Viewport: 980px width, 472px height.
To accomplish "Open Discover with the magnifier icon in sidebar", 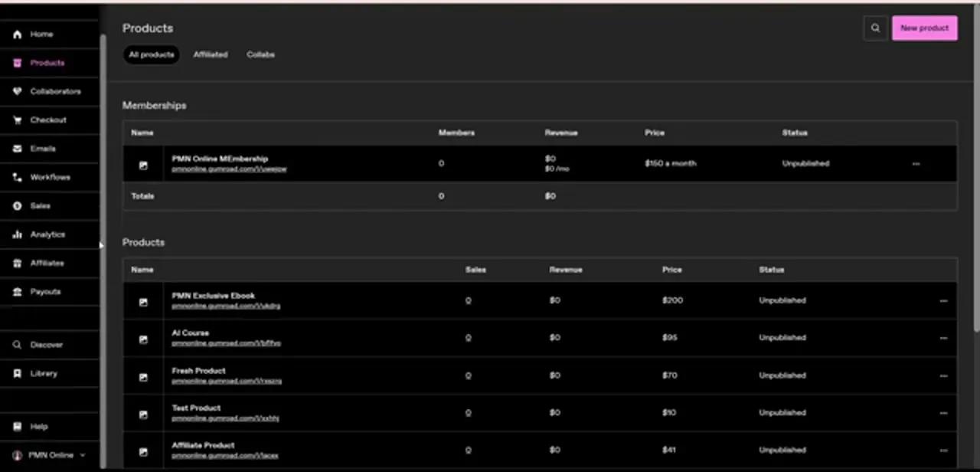I will coord(18,345).
